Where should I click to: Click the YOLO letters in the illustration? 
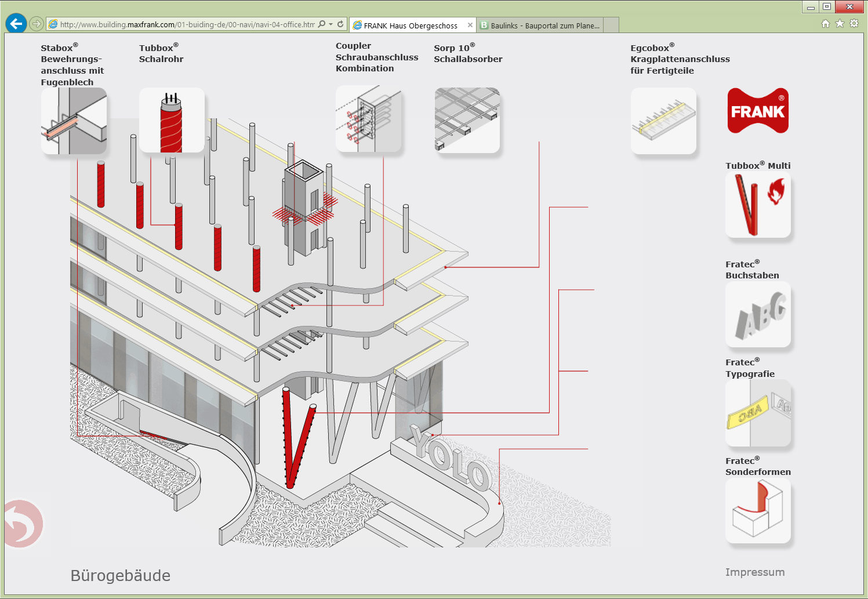pos(451,457)
